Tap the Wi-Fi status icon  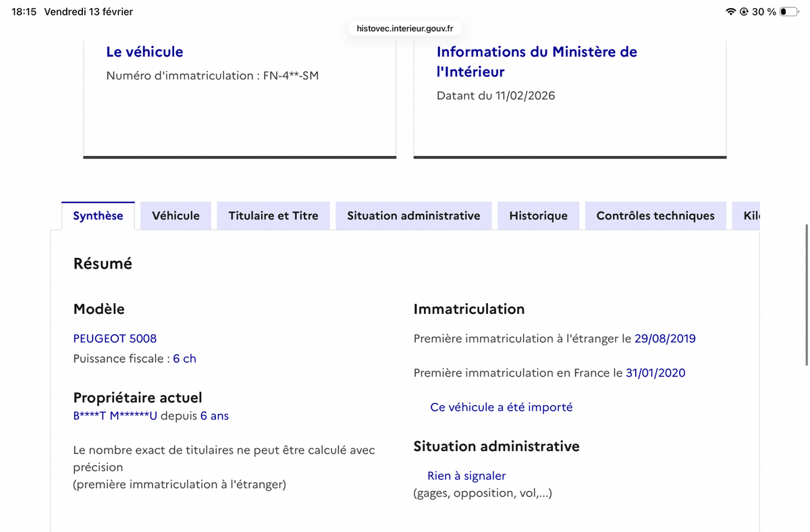click(730, 12)
